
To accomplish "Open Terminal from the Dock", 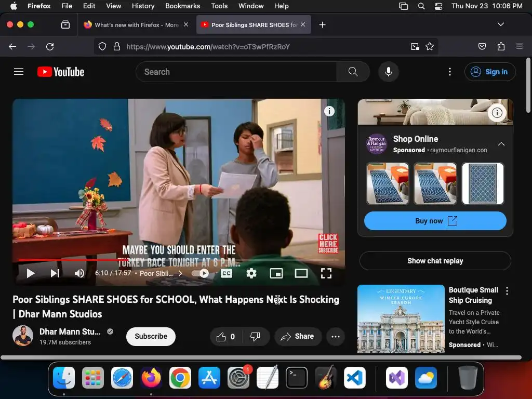I will click(297, 378).
